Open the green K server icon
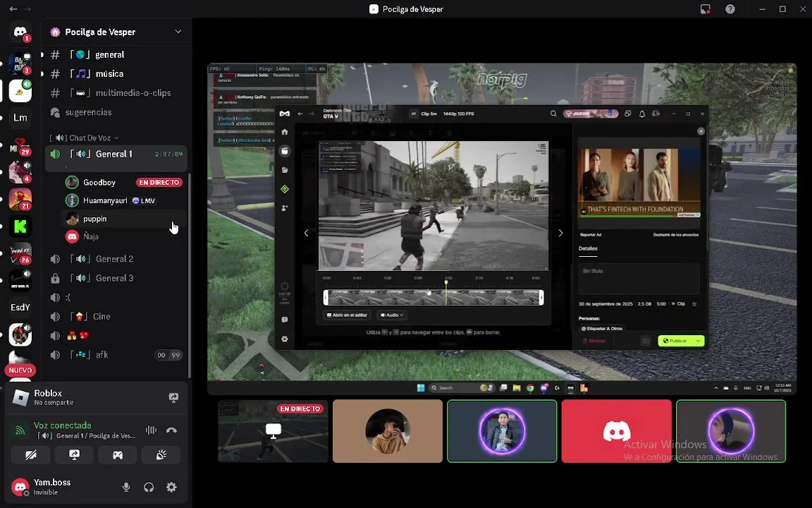Viewport: 812px width, 508px height. click(20, 226)
